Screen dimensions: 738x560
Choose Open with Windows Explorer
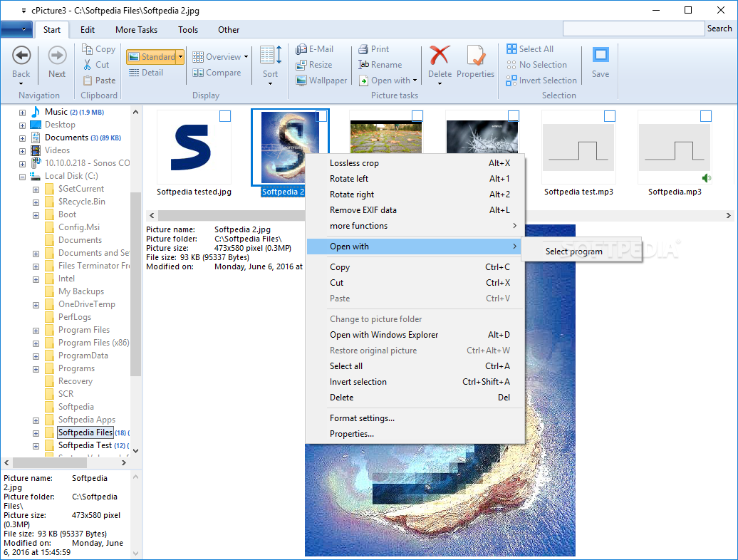415,335
